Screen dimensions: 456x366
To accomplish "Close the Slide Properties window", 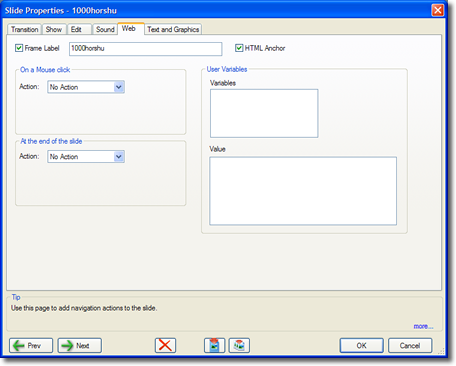I will (x=438, y=10).
